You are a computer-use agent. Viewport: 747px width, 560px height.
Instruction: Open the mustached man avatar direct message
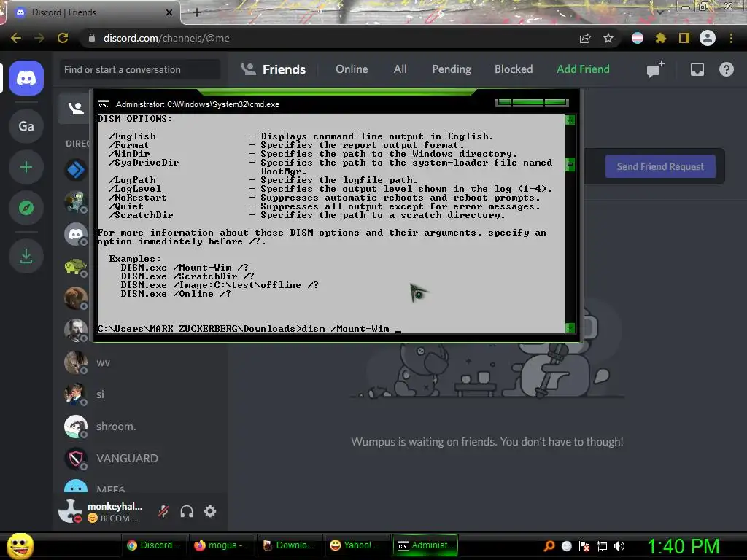coord(76,330)
